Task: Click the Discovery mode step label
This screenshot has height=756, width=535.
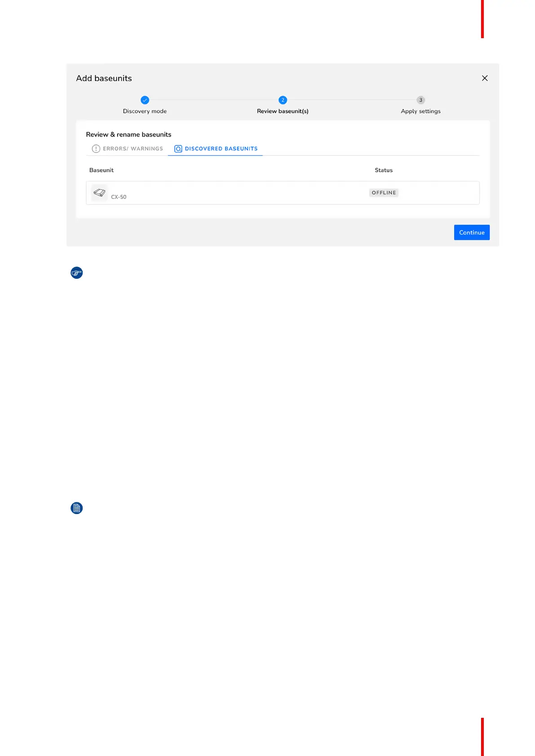Action: [x=145, y=111]
